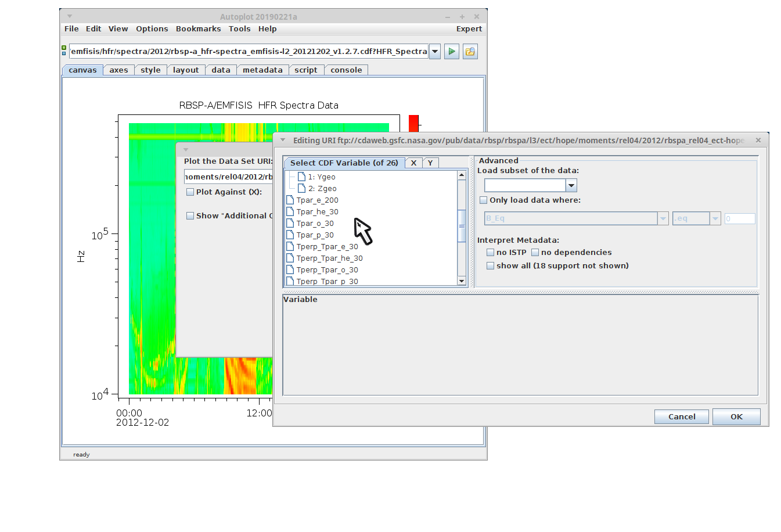Switch to the metadata tab

click(262, 70)
